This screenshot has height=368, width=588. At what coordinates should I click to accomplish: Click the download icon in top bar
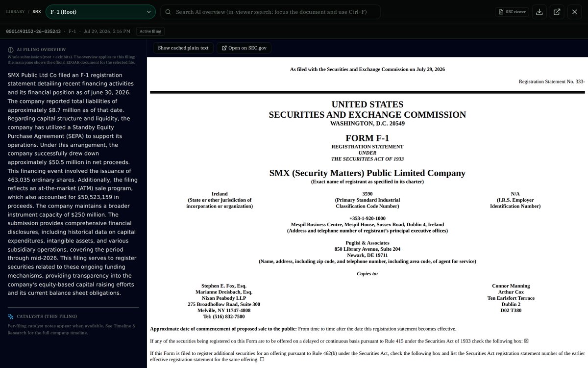(x=539, y=12)
